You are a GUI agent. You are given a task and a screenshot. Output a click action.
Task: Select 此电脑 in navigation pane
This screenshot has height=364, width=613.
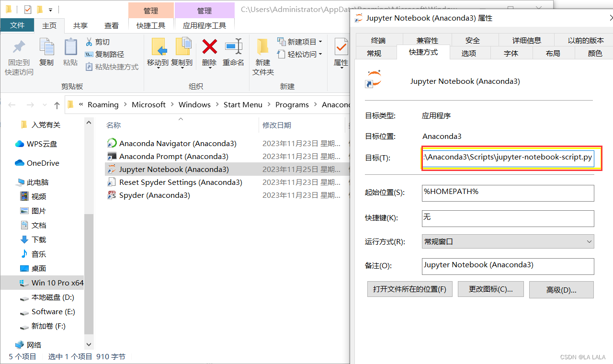click(x=32, y=182)
